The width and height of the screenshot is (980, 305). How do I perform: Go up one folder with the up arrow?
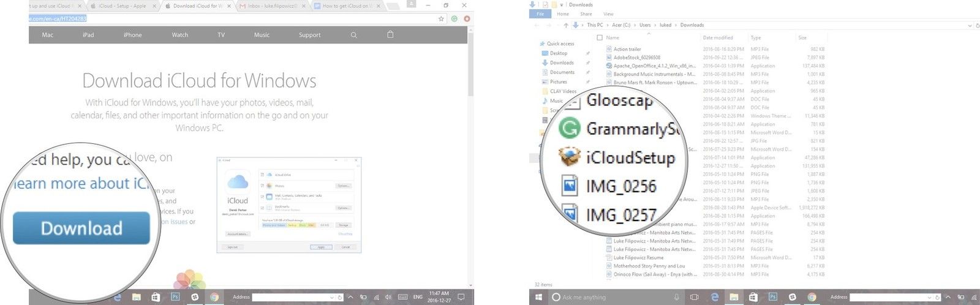(566, 25)
